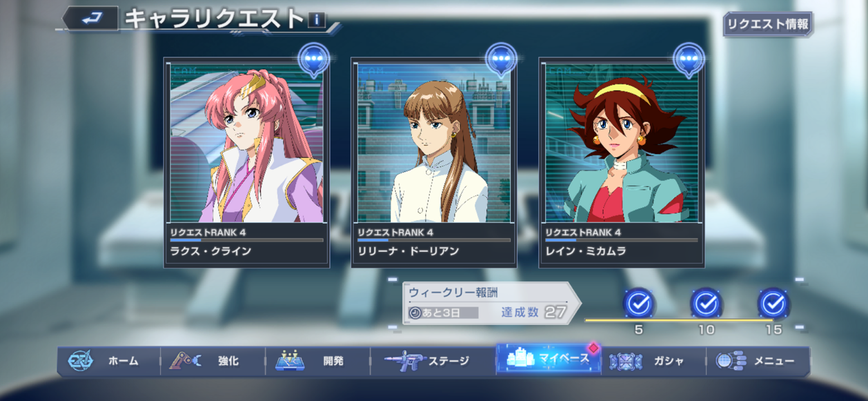Tap the checkmark reward at 10

coord(707,304)
